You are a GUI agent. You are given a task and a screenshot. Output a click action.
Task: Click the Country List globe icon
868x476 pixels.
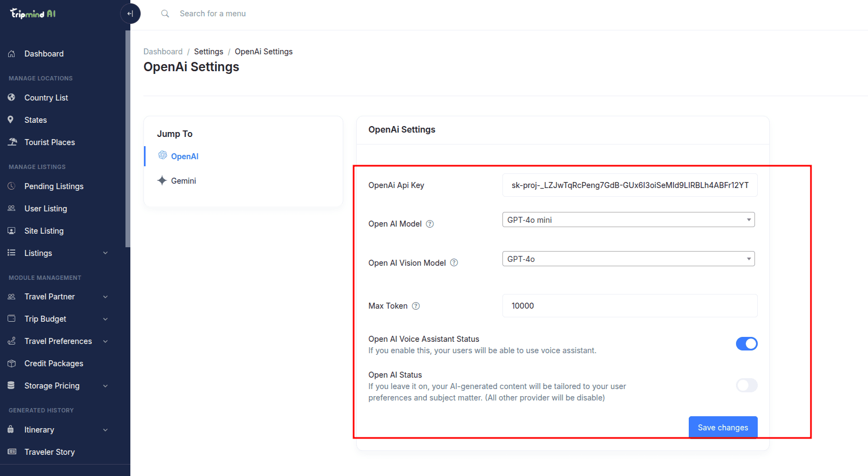11,98
